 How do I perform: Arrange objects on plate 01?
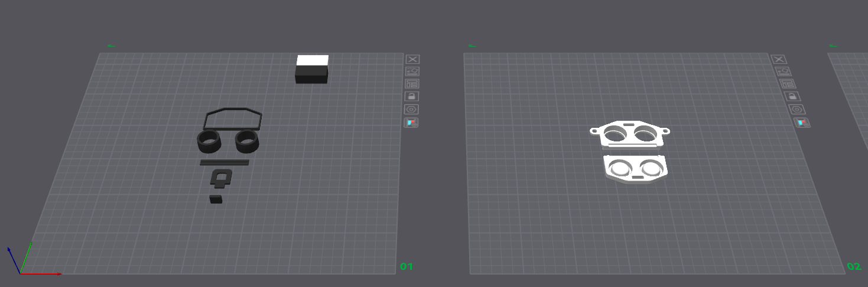412,84
